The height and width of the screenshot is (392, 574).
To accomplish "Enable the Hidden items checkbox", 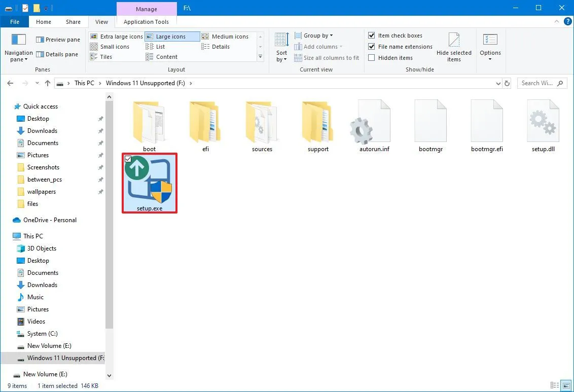I will (x=372, y=57).
